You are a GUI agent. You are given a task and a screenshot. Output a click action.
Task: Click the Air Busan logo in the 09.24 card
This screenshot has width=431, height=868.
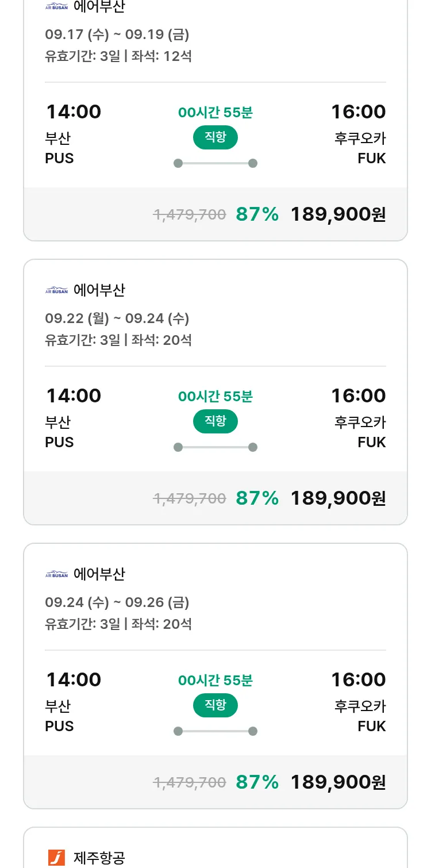[x=56, y=574]
